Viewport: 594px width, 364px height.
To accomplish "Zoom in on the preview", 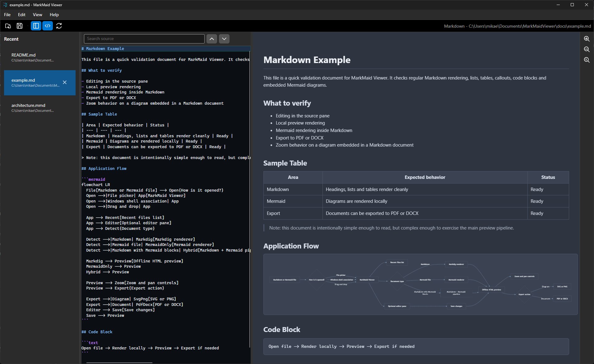I will 587,39.
